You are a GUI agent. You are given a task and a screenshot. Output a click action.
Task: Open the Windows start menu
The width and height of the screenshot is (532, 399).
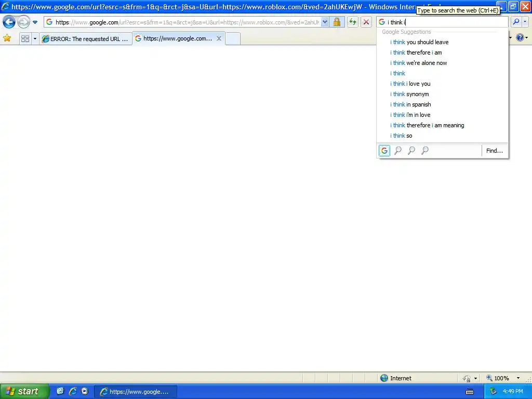pyautogui.click(x=24, y=391)
